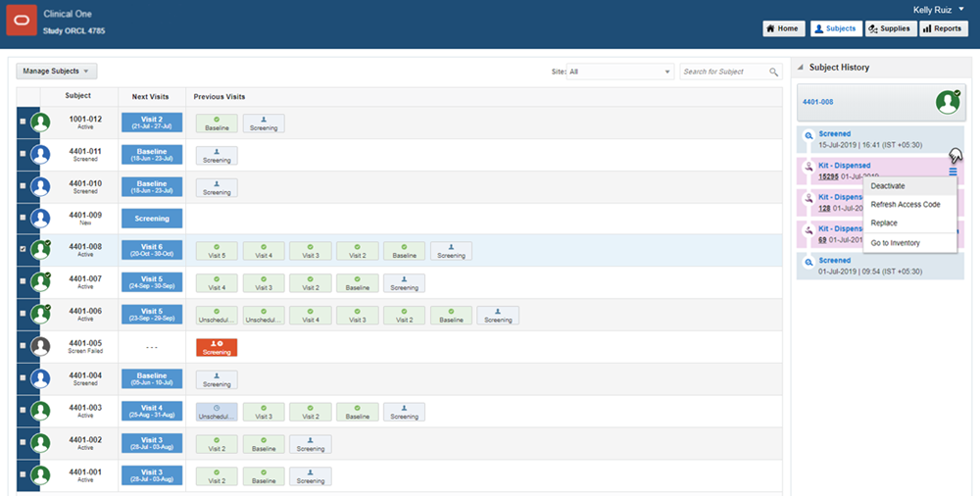The height and width of the screenshot is (496, 980).
Task: Click the avatar icon for subject 1001-012
Action: [40, 122]
